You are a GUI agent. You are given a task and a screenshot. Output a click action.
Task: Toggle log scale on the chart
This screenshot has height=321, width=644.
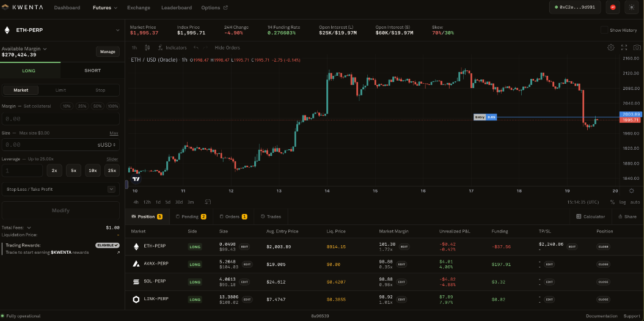623,202
